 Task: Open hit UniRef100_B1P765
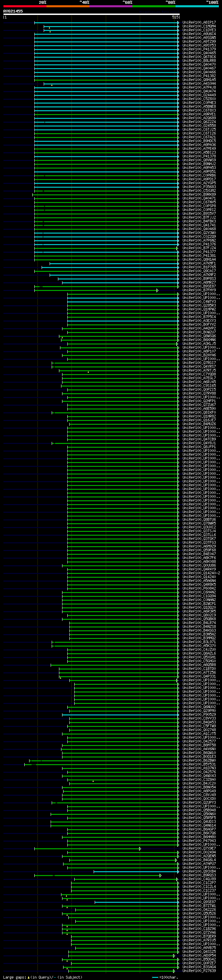[x=199, y=267]
